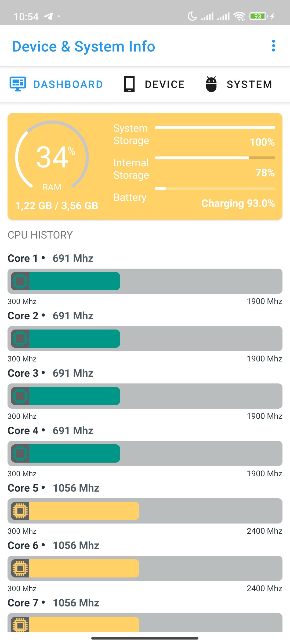Image resolution: width=290 pixels, height=644 pixels.
Task: Tap the Internal Storage 78% bar
Action: tap(215, 158)
